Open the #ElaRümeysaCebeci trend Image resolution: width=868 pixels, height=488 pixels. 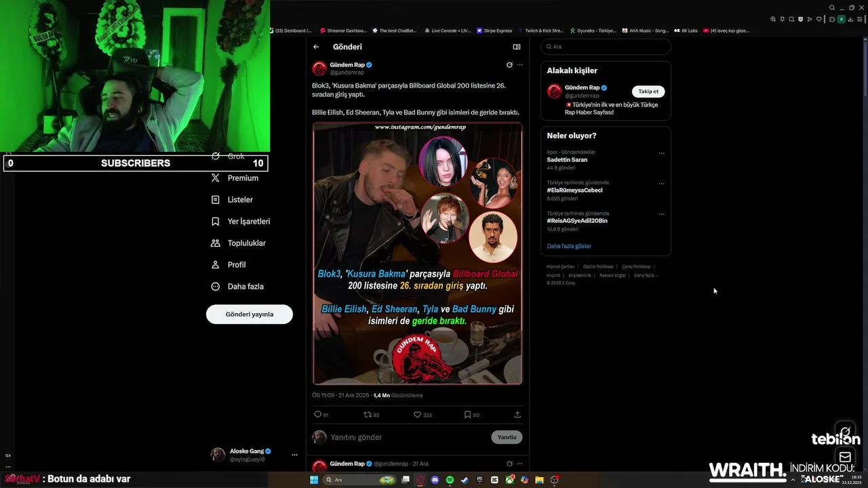click(574, 190)
